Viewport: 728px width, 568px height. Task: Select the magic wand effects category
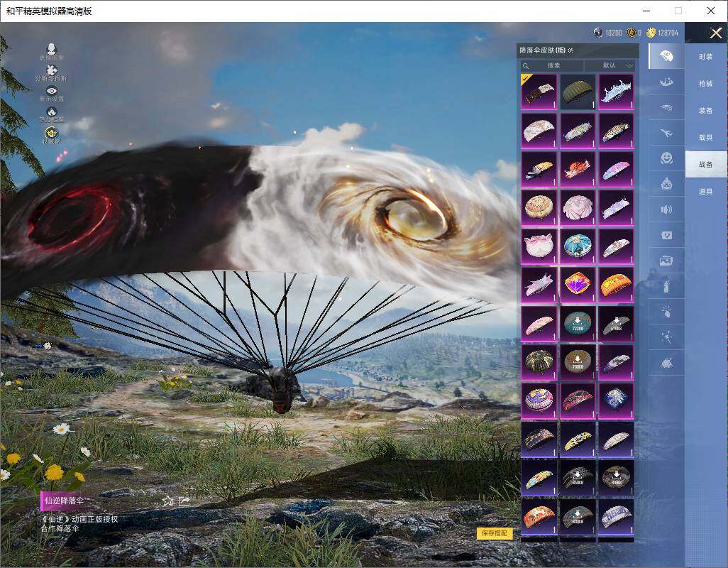[x=667, y=337]
